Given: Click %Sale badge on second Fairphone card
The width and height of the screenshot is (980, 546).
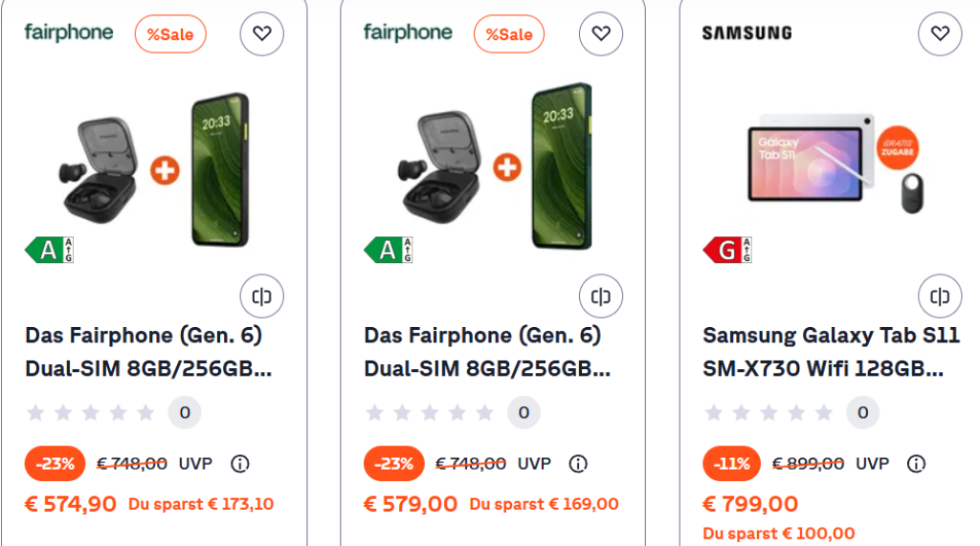Looking at the screenshot, I should click(x=509, y=34).
